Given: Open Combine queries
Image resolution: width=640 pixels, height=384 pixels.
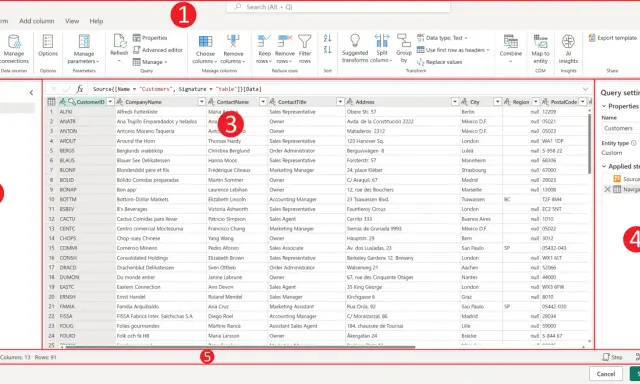Looking at the screenshot, I should click(511, 49).
